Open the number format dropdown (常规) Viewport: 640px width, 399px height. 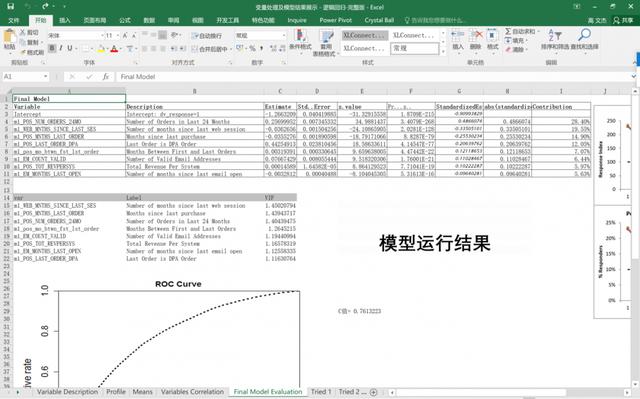[284, 35]
